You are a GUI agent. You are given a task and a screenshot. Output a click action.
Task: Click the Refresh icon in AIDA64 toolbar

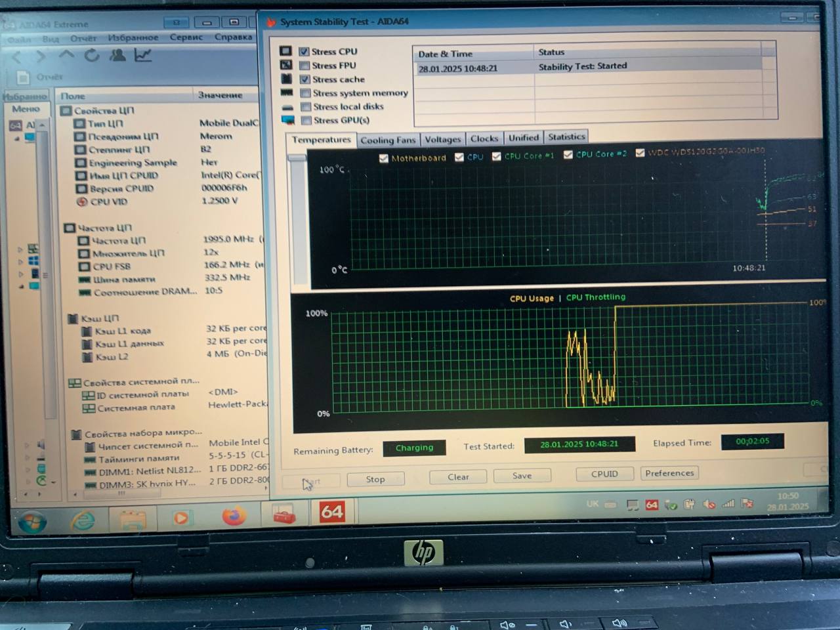[x=92, y=56]
